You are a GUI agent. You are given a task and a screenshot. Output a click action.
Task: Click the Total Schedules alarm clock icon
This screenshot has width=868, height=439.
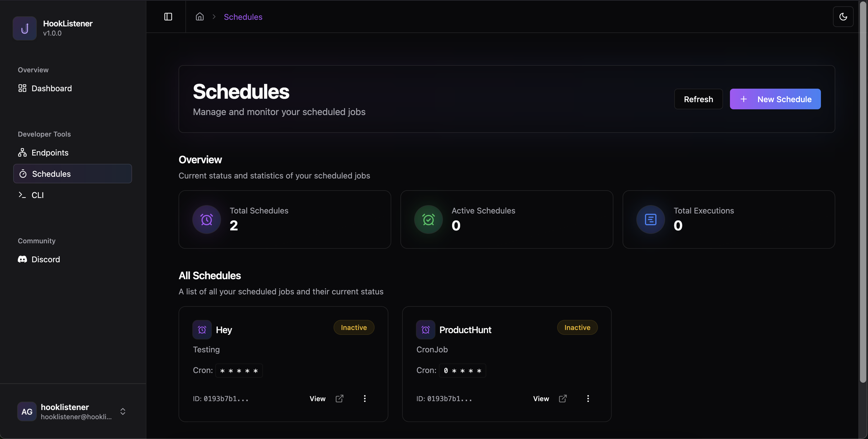click(x=207, y=219)
